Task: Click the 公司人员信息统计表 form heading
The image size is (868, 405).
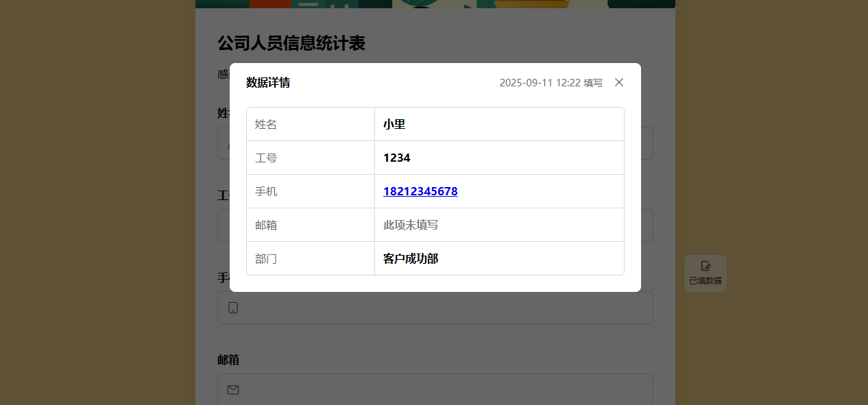Action: point(291,43)
